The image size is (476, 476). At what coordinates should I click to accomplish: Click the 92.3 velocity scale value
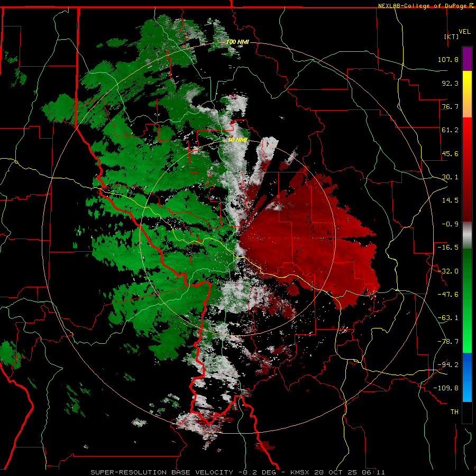tap(450, 83)
